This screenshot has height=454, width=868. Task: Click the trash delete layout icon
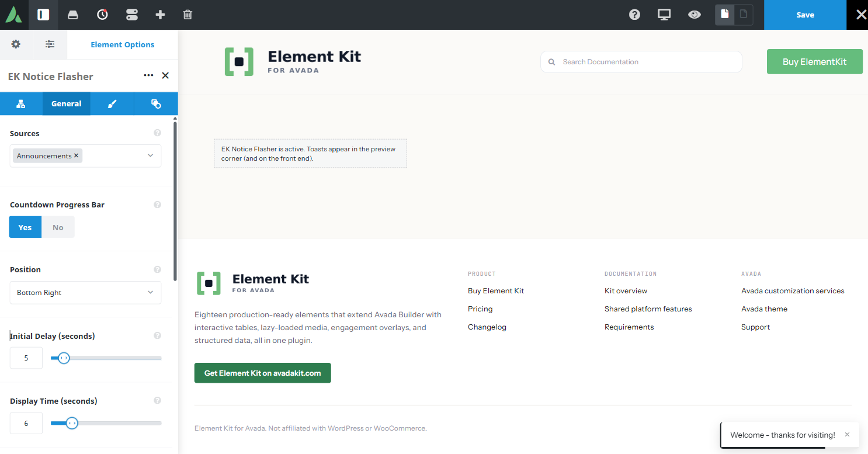(x=188, y=15)
